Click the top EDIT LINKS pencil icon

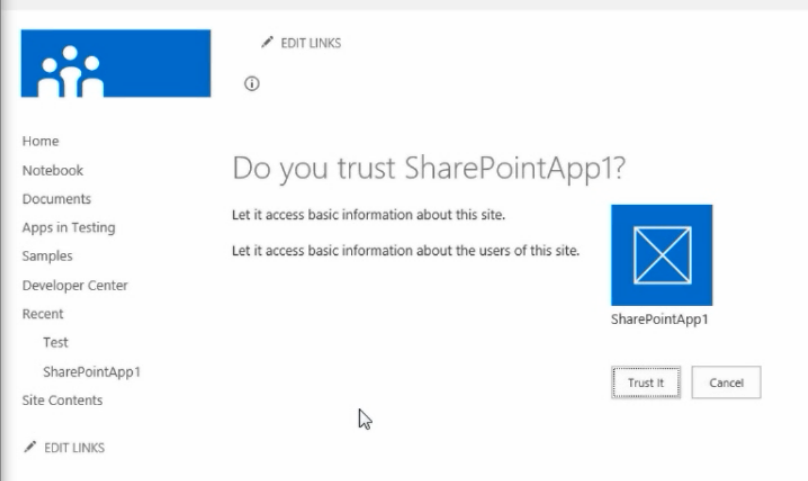[266, 42]
